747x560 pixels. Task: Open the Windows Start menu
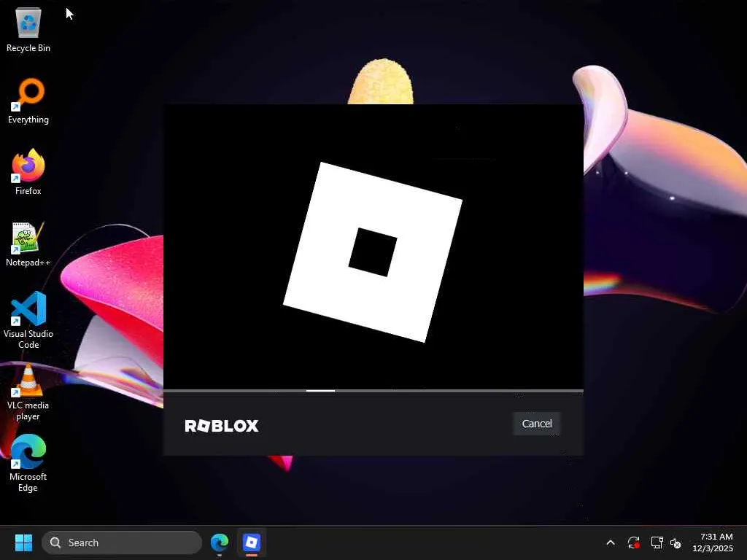click(x=23, y=542)
